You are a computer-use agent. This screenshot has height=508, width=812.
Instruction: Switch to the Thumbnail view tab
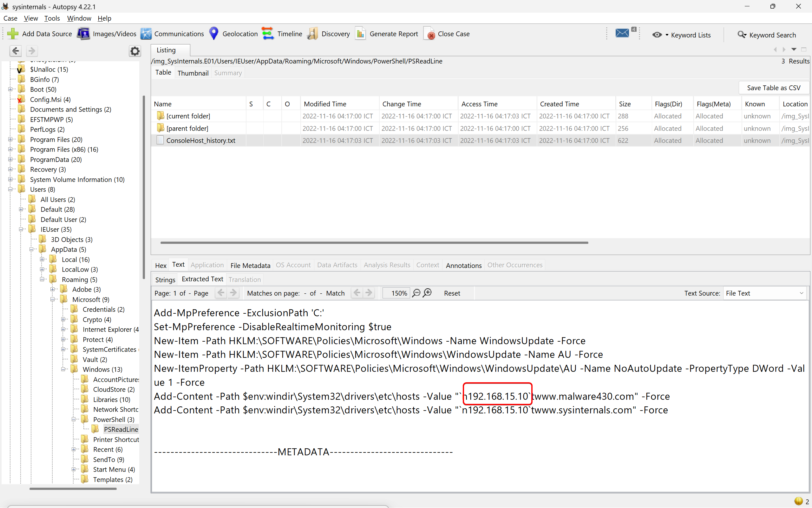[x=193, y=73]
